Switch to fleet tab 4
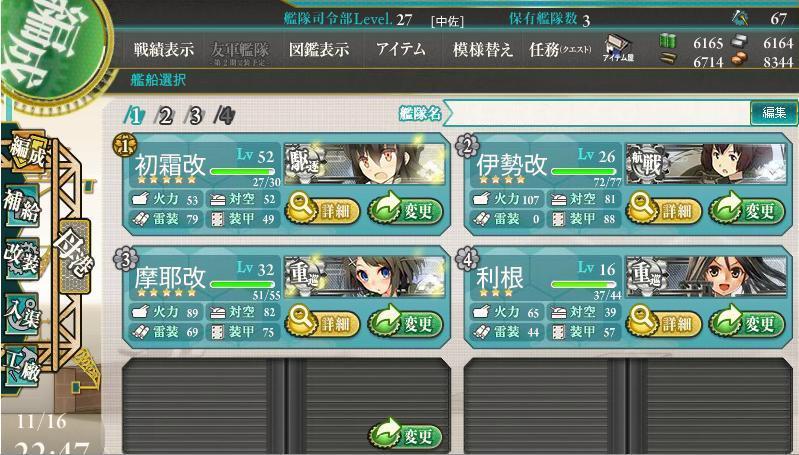This screenshot has height=455, width=799. pyautogui.click(x=224, y=116)
